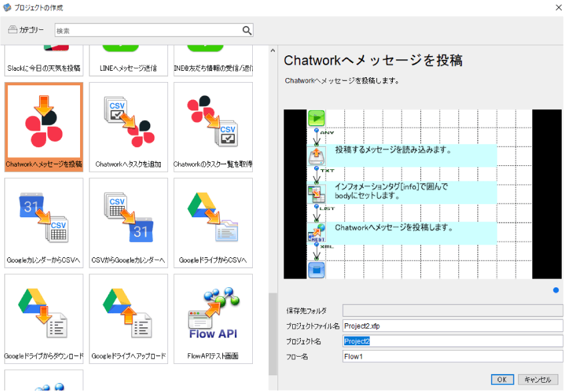Viewport: 567px width, 392px height.
Task: Select LINEへメッセージ送信 template
Action: (128, 61)
